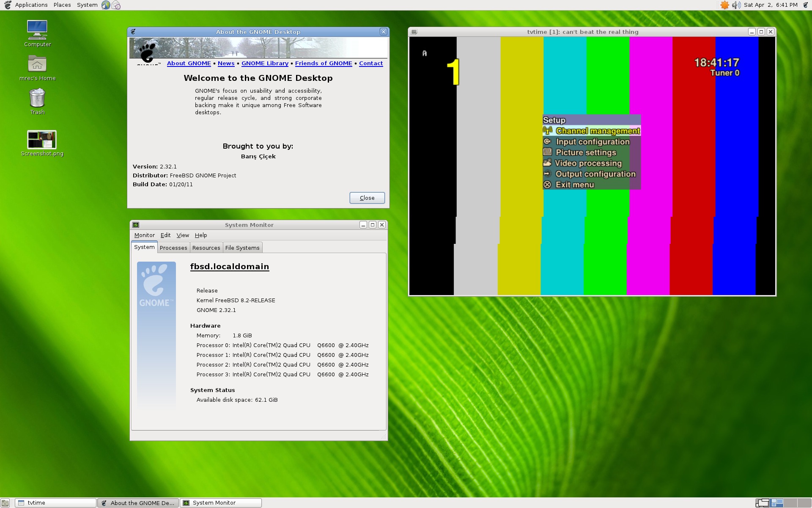Click the Exit menu circled-X icon
This screenshot has height=508, width=812.
coord(547,185)
